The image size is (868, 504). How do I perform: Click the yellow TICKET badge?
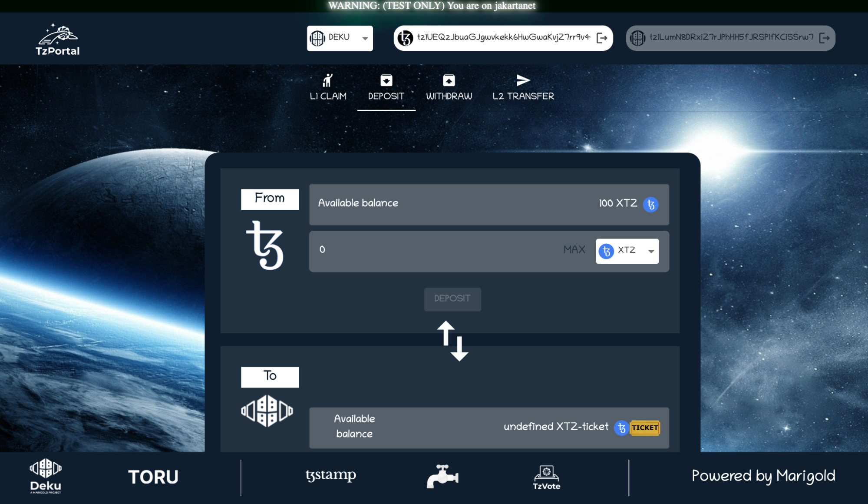(x=645, y=428)
